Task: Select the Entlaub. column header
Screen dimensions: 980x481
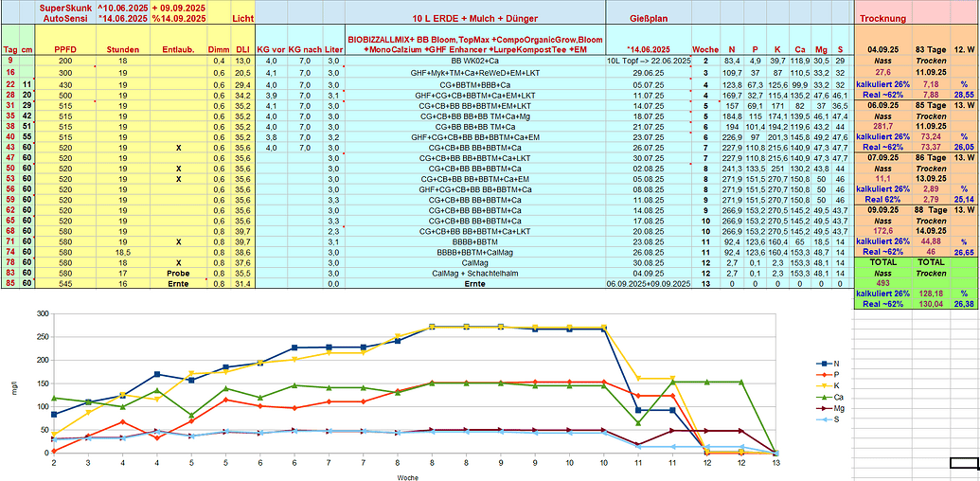Action: pos(179,48)
